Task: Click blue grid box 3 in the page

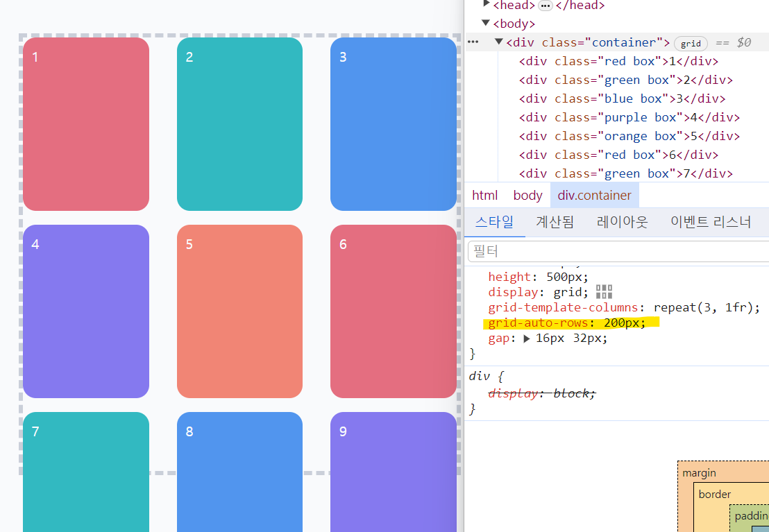Action: (394, 124)
